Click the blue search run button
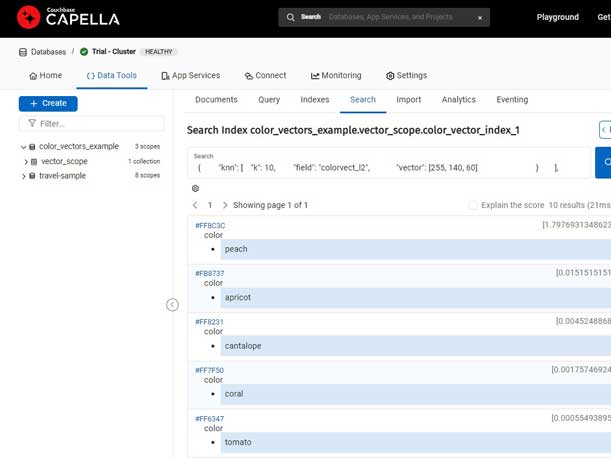This screenshot has width=611, height=458. coord(604,162)
